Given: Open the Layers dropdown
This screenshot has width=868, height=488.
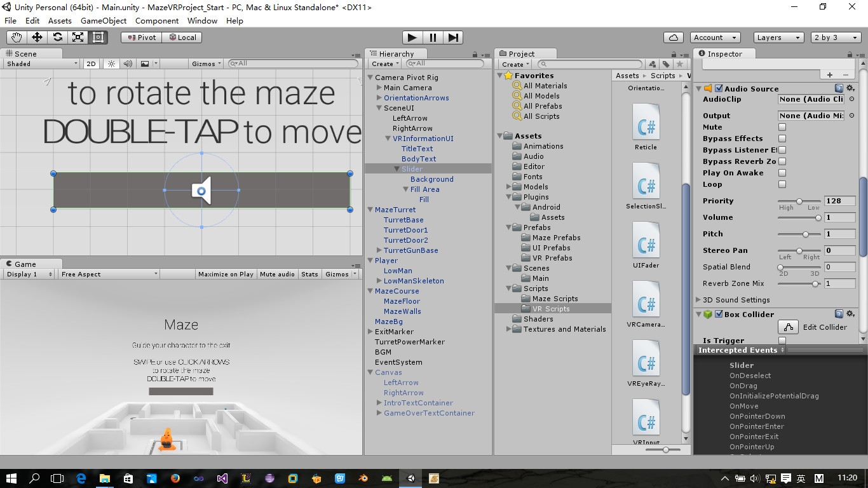Looking at the screenshot, I should 779,37.
